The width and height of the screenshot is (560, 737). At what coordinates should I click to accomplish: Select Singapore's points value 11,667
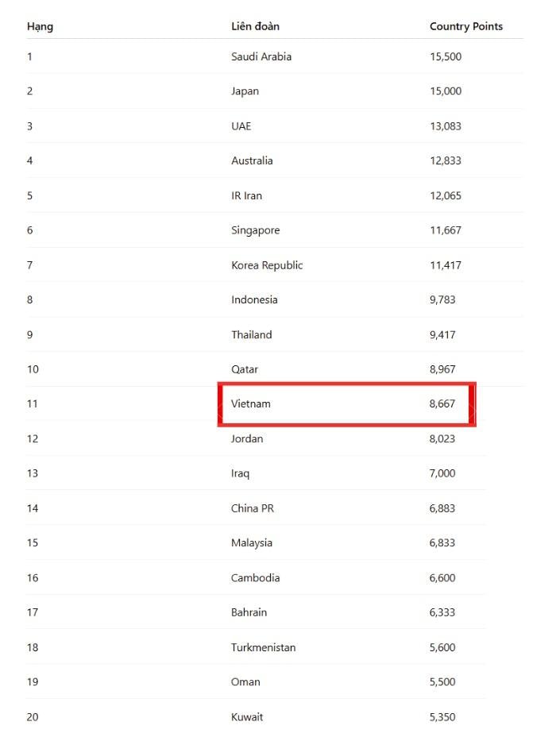pos(445,230)
